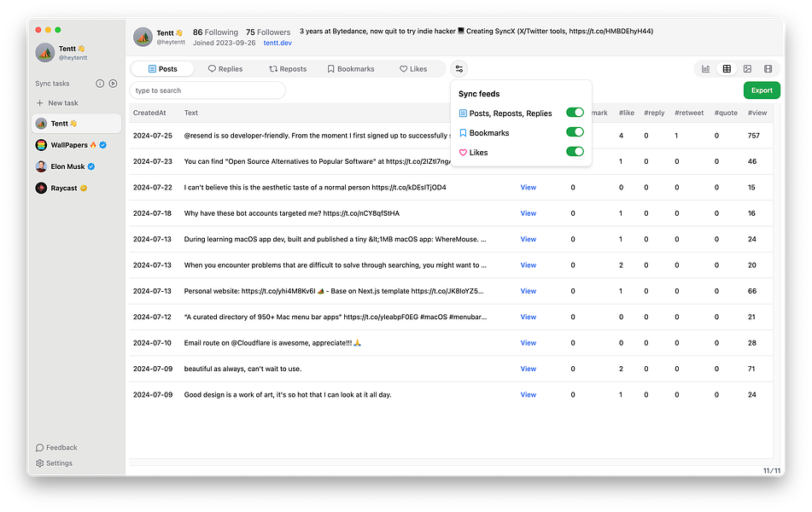
Task: Toggle Posts, Reposts, Replies sync off
Action: coord(575,113)
